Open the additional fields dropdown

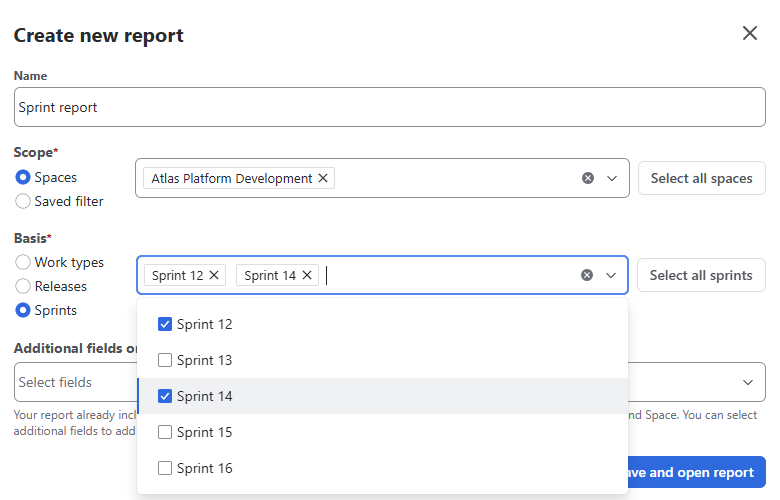(747, 382)
